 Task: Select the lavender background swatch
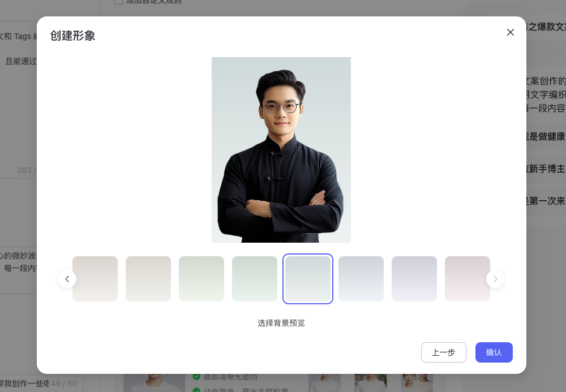pyautogui.click(x=414, y=279)
